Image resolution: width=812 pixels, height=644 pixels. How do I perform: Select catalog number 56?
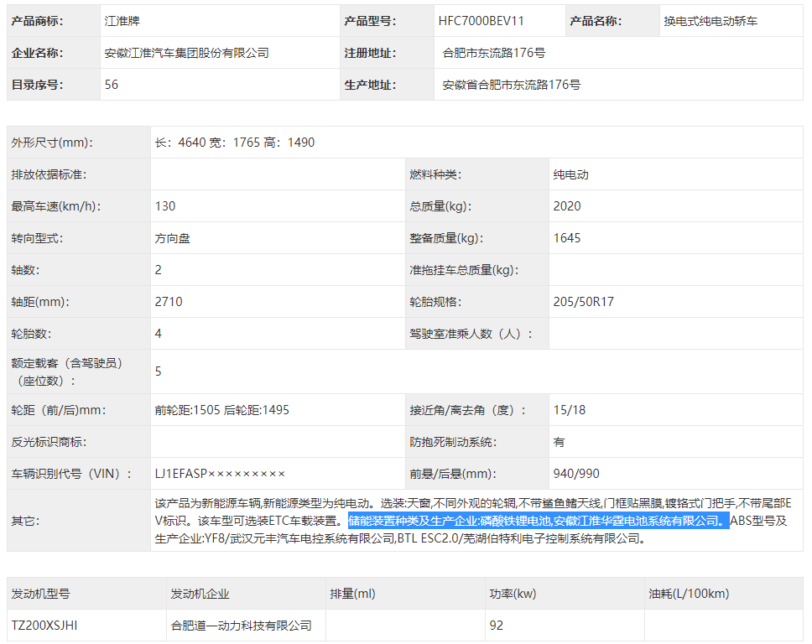click(x=112, y=85)
